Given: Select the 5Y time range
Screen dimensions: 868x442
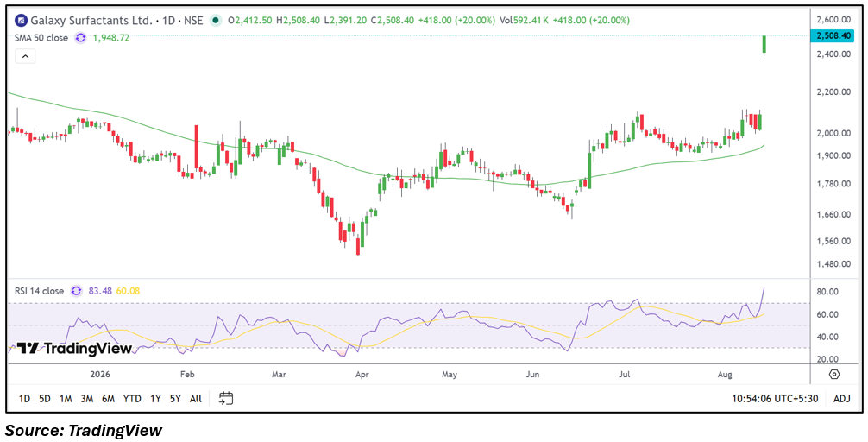Looking at the screenshot, I should coord(175,398).
